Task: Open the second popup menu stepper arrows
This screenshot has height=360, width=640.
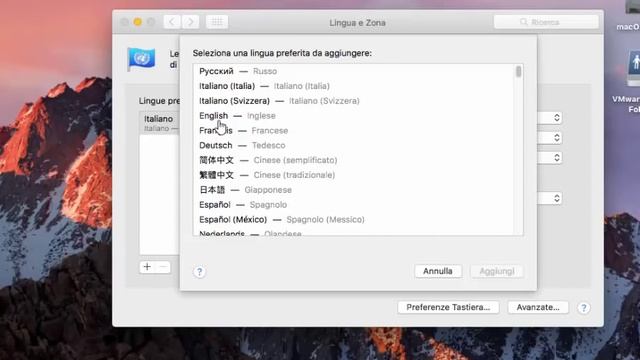Action: tap(557, 138)
